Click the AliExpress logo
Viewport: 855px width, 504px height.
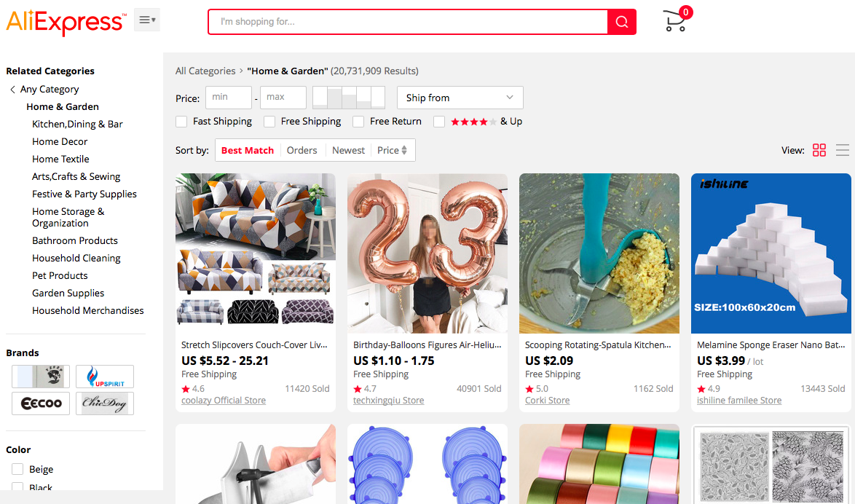click(66, 22)
